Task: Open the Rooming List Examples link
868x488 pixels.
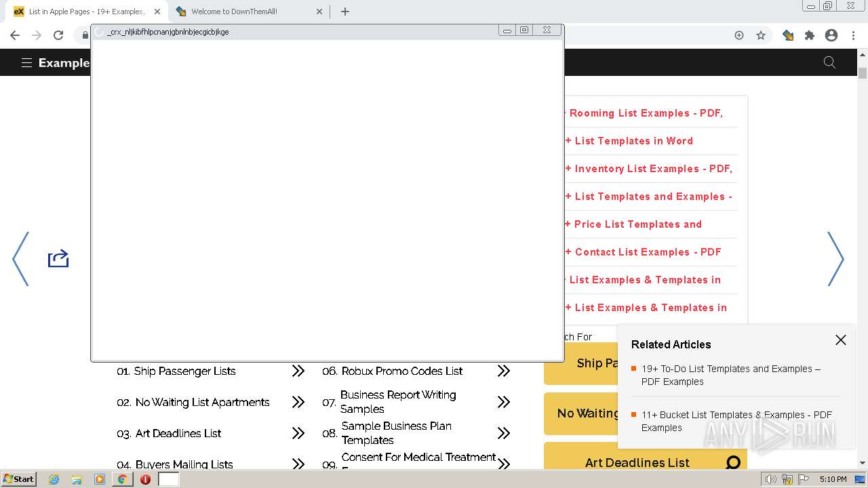Action: pos(644,113)
